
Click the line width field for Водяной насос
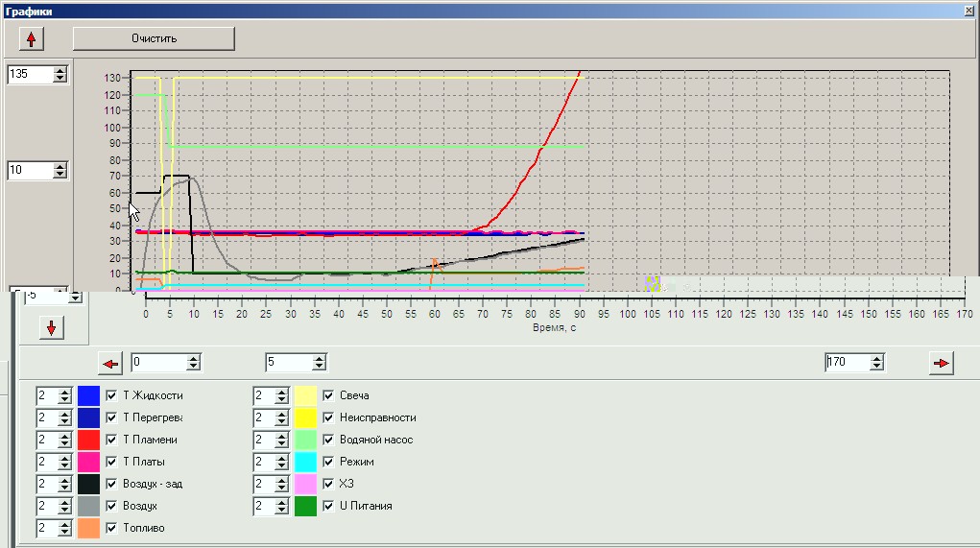pos(264,440)
